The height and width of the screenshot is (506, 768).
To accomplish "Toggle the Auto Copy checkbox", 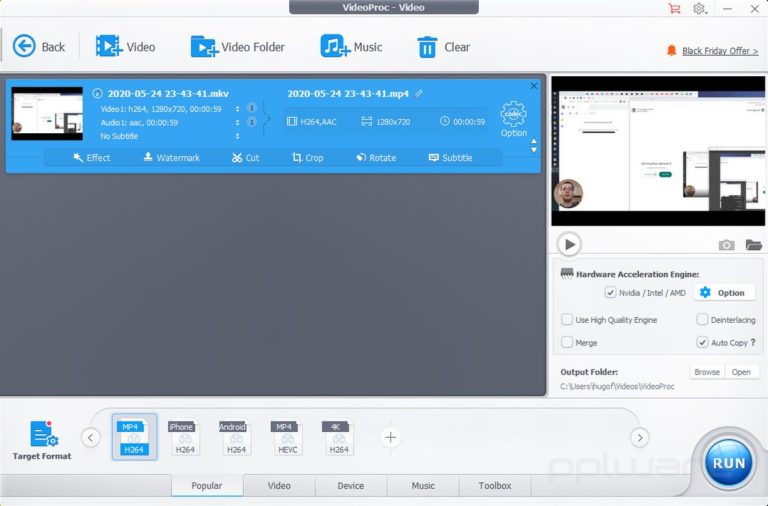I will [702, 342].
